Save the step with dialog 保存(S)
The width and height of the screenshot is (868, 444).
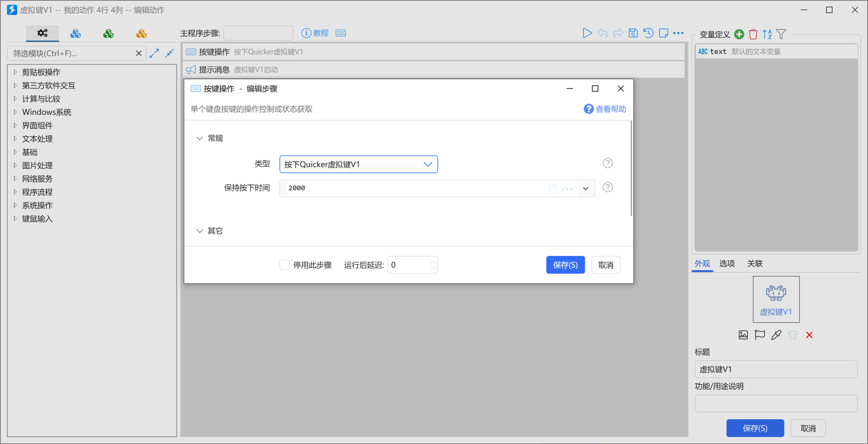point(566,265)
